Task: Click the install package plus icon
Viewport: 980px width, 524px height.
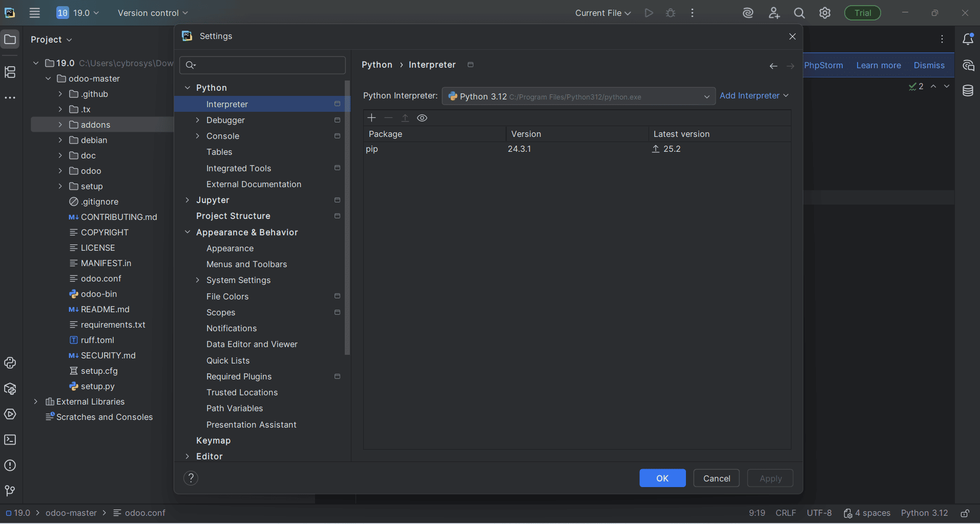Action: (x=372, y=118)
